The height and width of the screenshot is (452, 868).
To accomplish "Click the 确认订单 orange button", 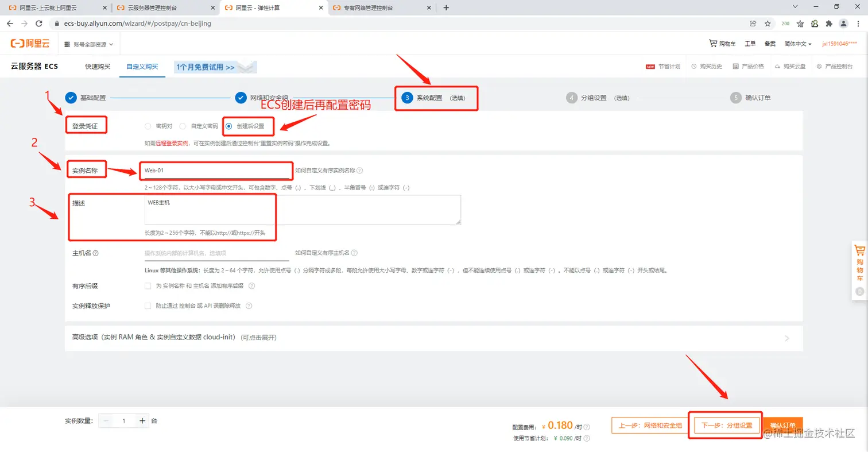I will pos(783,426).
